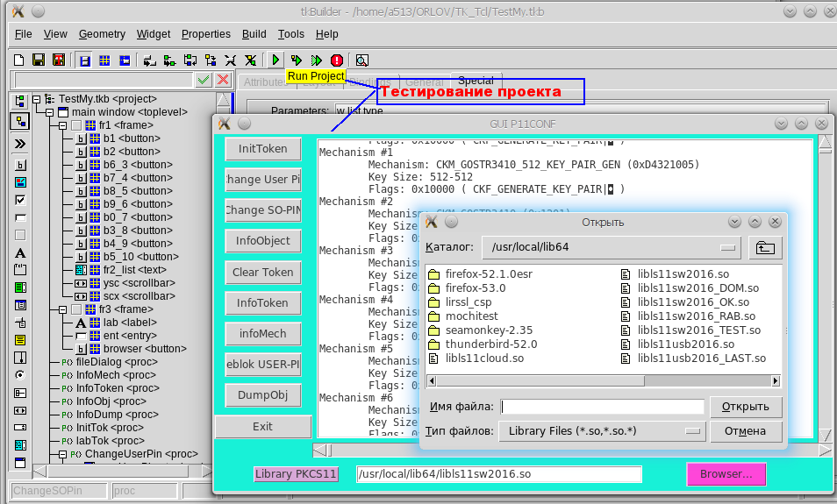Click the Exit button in GUI P11CONF
Image resolution: width=837 pixels, height=504 pixels.
point(262,427)
